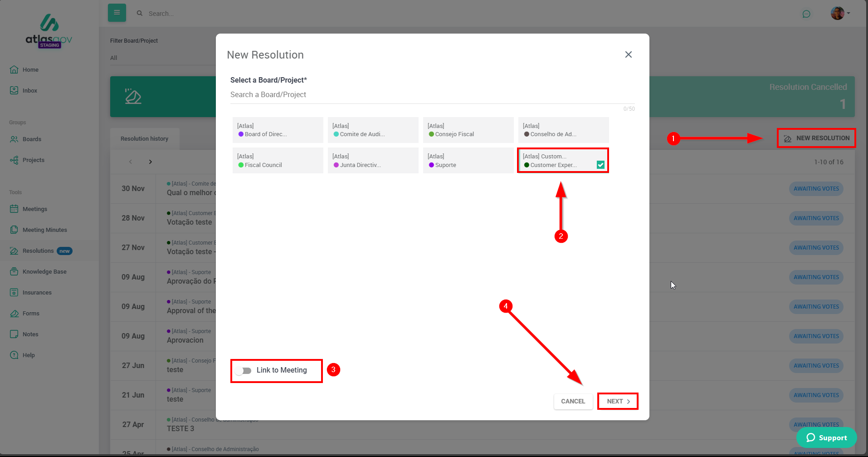Open the chat messages icon
868x457 pixels.
(x=806, y=14)
